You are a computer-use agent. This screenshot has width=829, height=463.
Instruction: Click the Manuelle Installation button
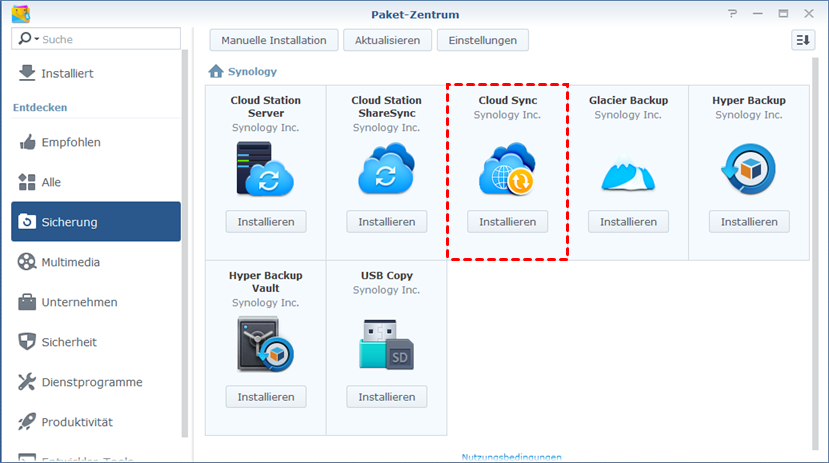click(x=274, y=40)
